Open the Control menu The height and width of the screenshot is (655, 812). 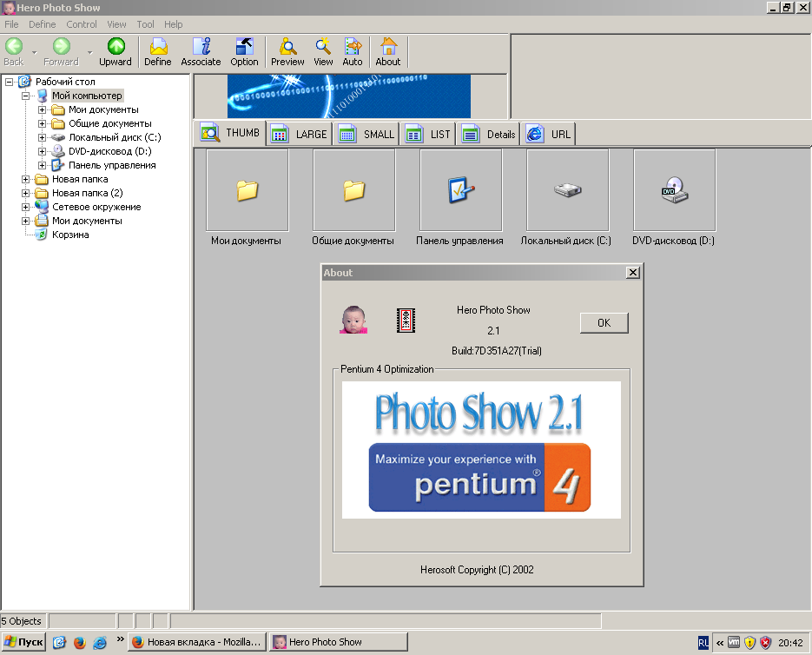point(82,24)
